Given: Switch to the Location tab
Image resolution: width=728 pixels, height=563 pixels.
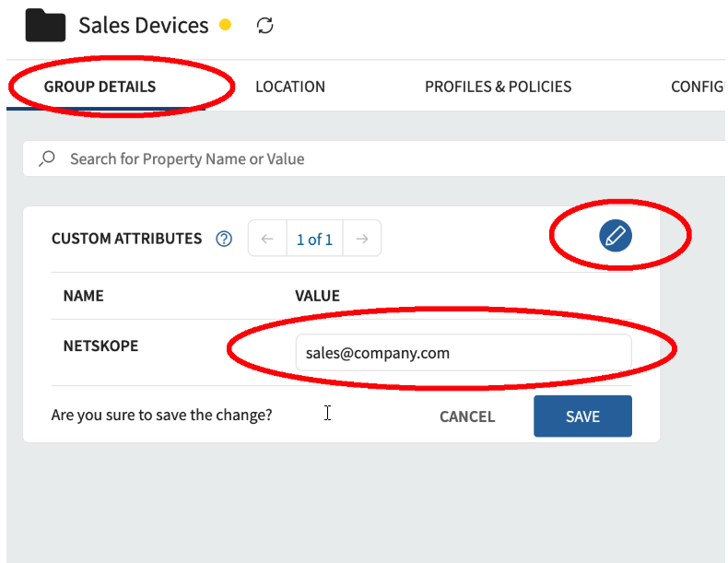Looking at the screenshot, I should (x=290, y=87).
